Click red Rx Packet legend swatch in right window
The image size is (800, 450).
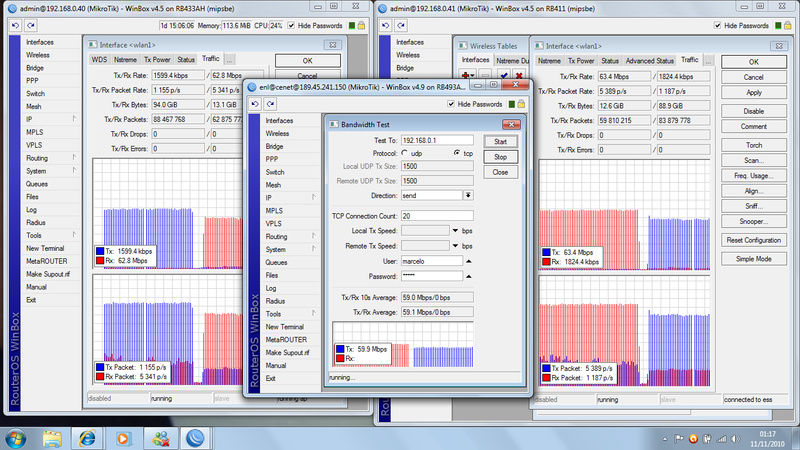coord(546,378)
